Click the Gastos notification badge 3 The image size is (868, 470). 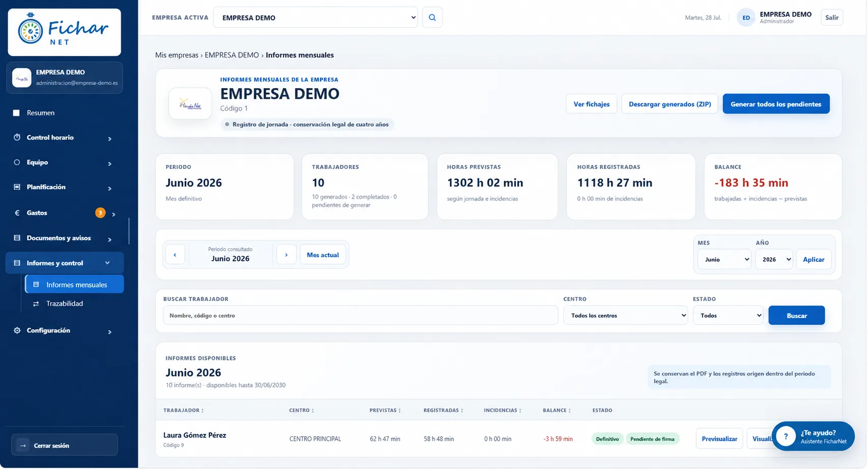pyautogui.click(x=101, y=213)
